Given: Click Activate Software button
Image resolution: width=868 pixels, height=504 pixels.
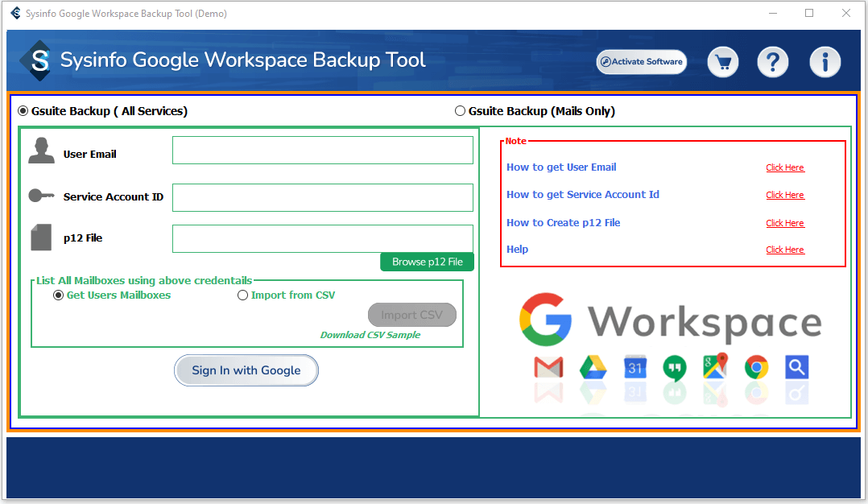Looking at the screenshot, I should 642,62.
